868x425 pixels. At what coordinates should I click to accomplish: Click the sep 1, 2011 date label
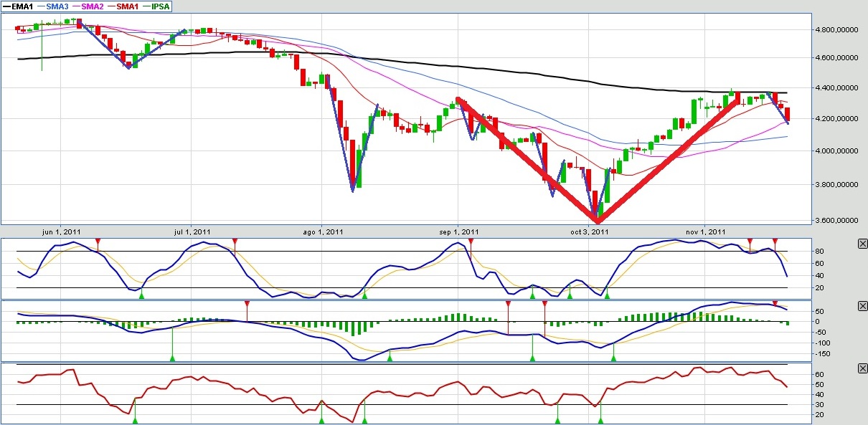tap(459, 231)
